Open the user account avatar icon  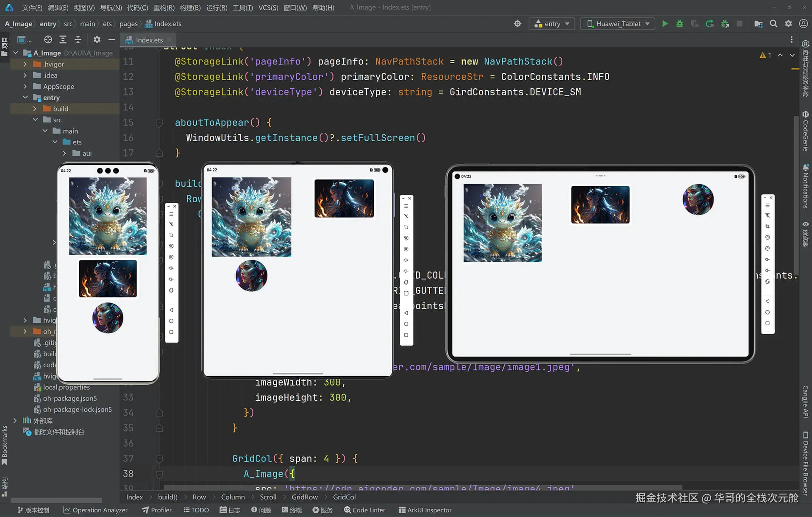pyautogui.click(x=803, y=24)
